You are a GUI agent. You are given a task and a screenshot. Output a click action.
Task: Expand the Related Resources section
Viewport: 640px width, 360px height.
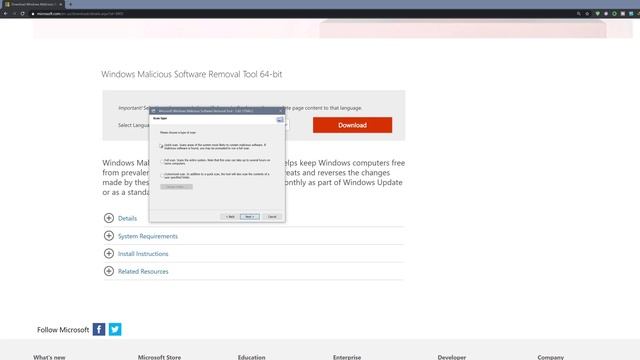tap(109, 271)
